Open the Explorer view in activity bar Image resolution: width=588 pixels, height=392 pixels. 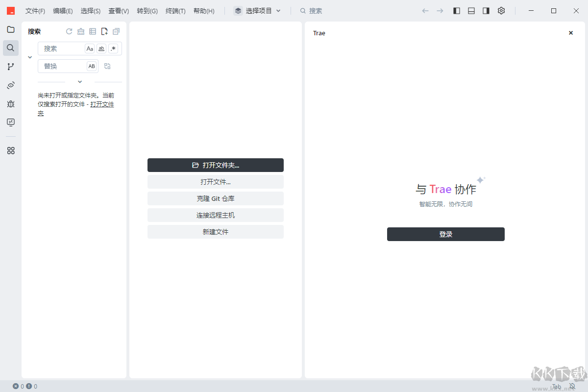(x=10, y=29)
